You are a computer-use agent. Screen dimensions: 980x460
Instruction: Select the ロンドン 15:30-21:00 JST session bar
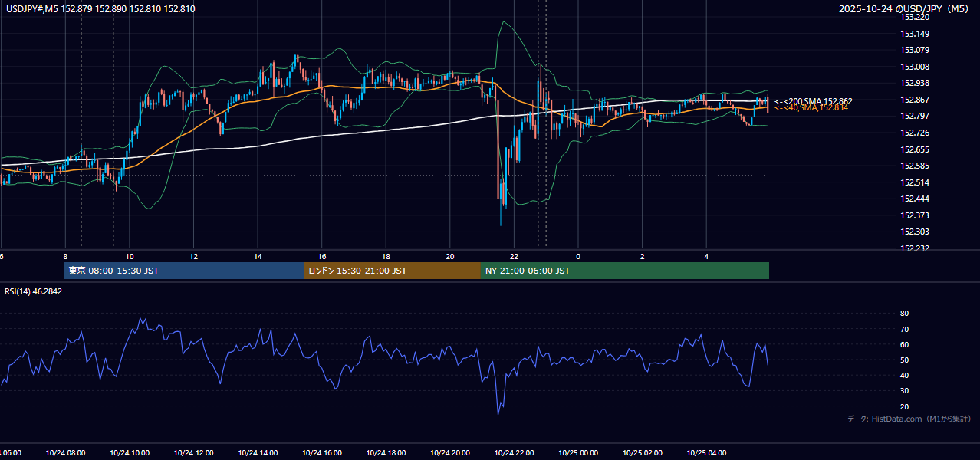pyautogui.click(x=393, y=271)
